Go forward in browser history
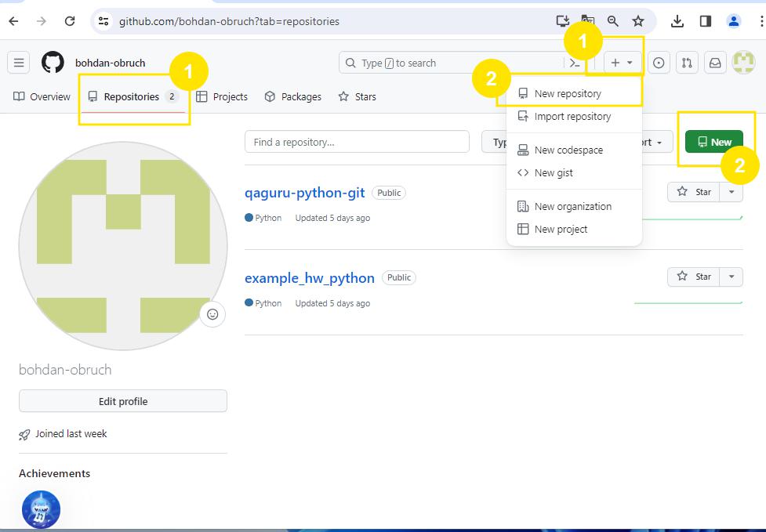 click(x=42, y=21)
